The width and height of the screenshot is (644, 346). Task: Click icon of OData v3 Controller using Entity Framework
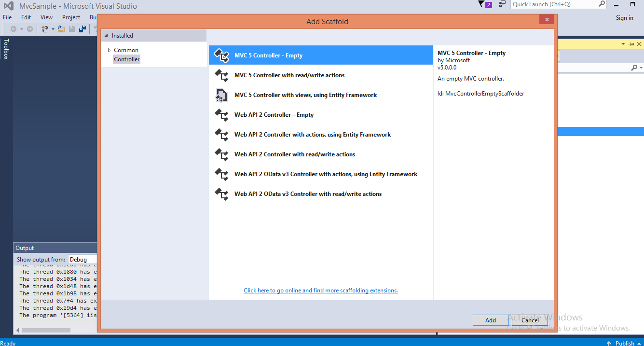pyautogui.click(x=221, y=174)
